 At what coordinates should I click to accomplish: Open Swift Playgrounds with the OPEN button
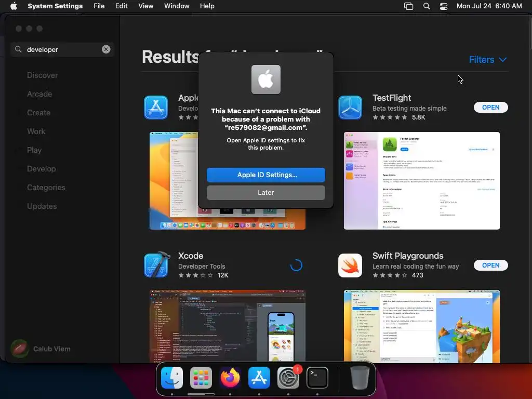490,265
